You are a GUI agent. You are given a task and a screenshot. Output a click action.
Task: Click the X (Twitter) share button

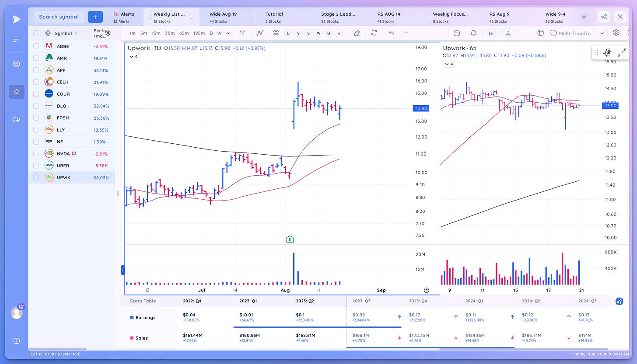click(620, 17)
